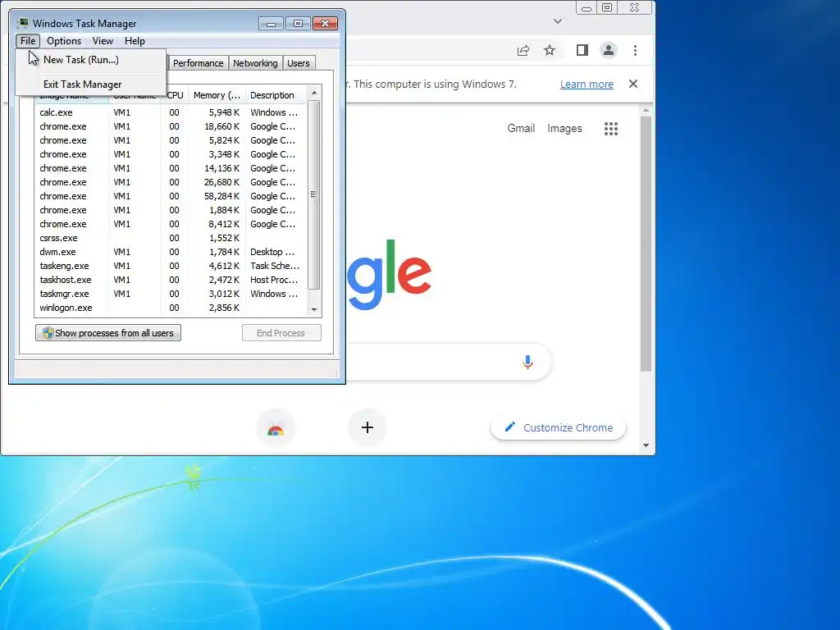Switch to the Users tab
This screenshot has width=840, height=630.
tap(299, 63)
